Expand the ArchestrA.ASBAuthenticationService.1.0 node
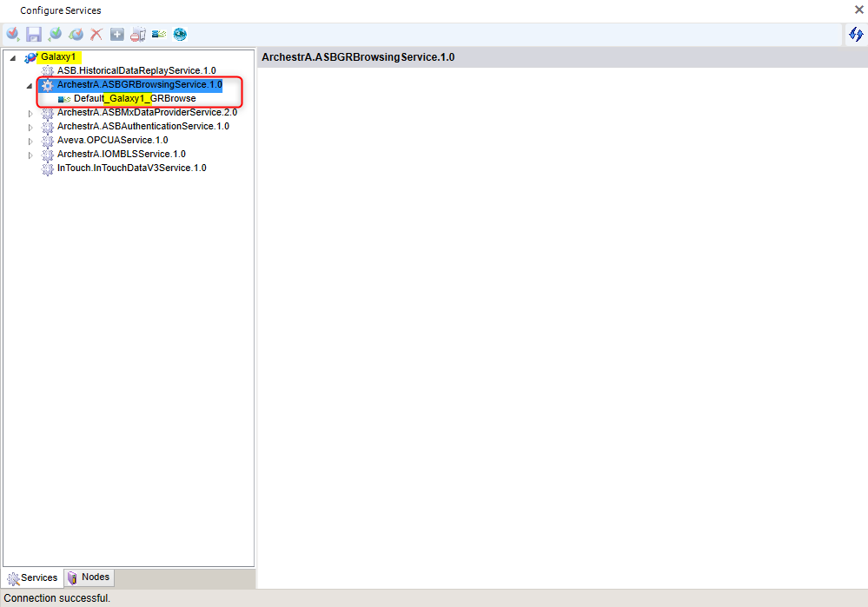 pyautogui.click(x=30, y=128)
